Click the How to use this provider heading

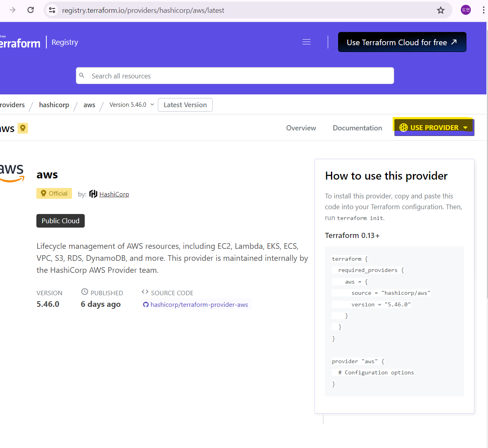tap(386, 176)
